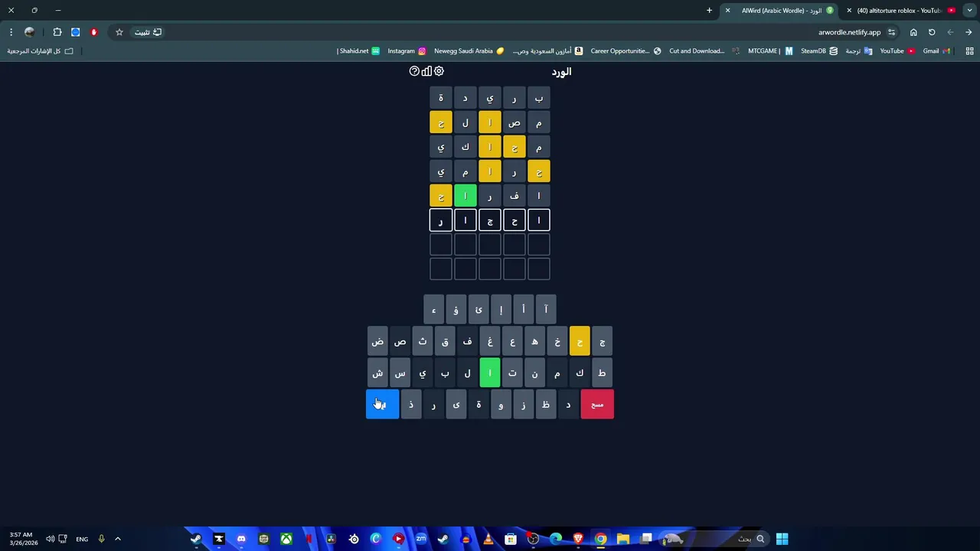Open the game statistics chart icon
The image size is (980, 551).
[426, 71]
